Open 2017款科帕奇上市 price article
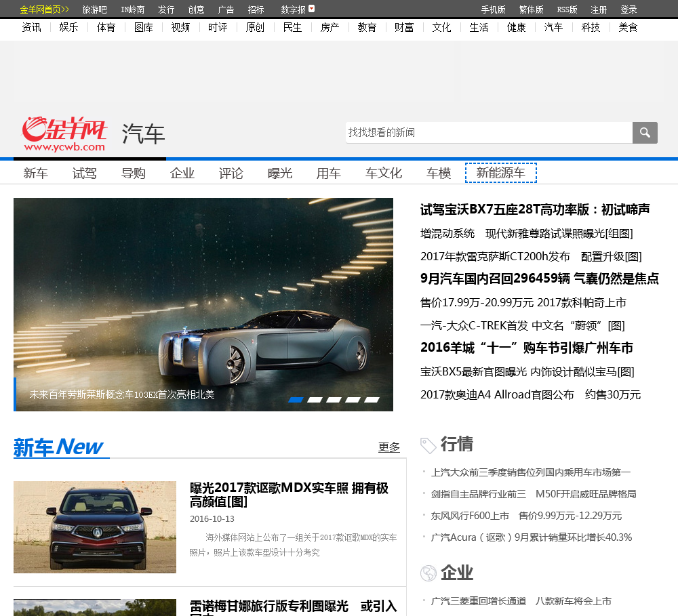The height and width of the screenshot is (616, 678). pyautogui.click(x=523, y=303)
